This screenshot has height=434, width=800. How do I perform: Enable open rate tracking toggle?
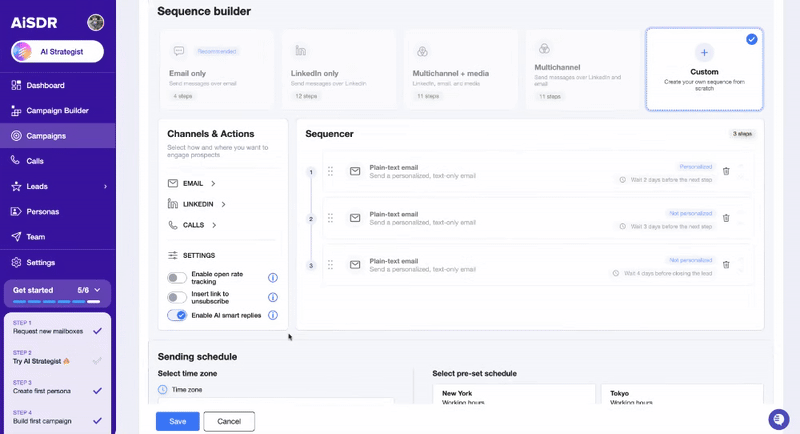click(x=177, y=278)
